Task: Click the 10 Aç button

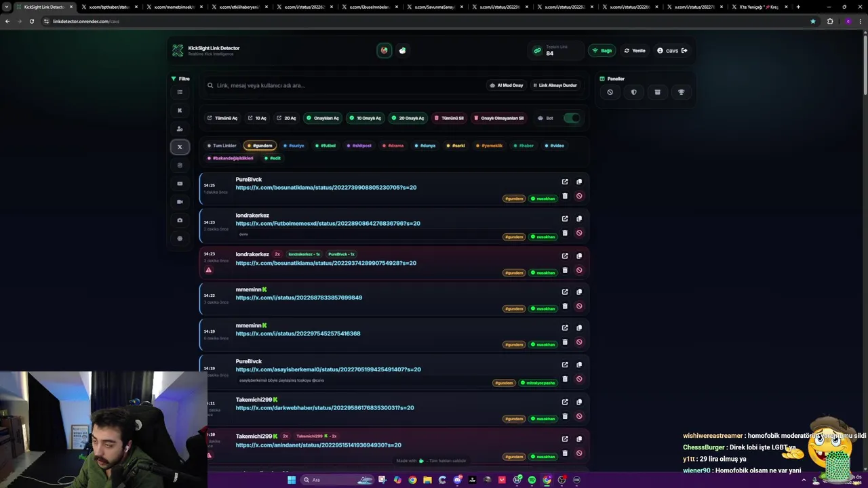Action: click(258, 118)
